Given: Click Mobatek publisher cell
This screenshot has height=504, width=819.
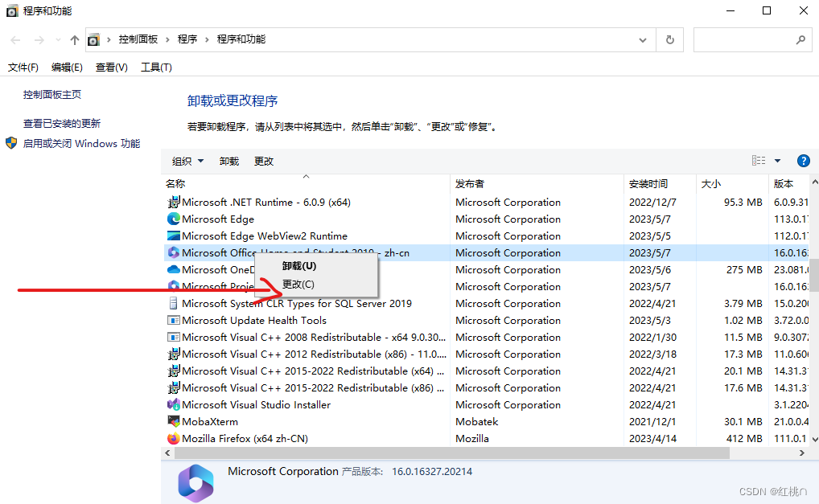Looking at the screenshot, I should click(x=477, y=421).
